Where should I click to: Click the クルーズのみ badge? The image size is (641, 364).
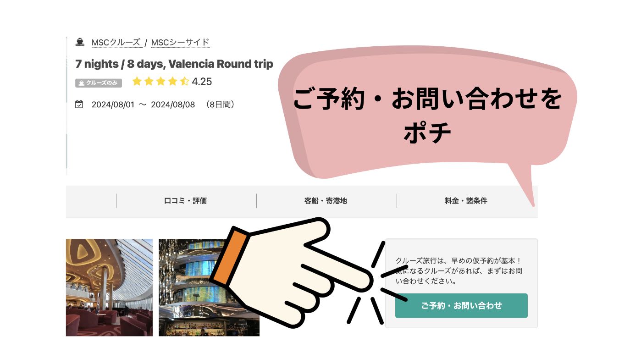click(99, 83)
